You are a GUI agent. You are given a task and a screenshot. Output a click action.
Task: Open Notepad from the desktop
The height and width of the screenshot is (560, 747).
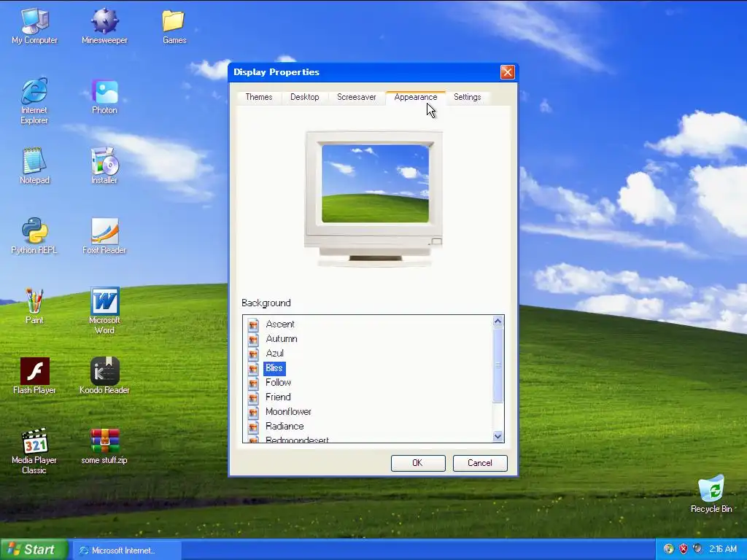(34, 166)
